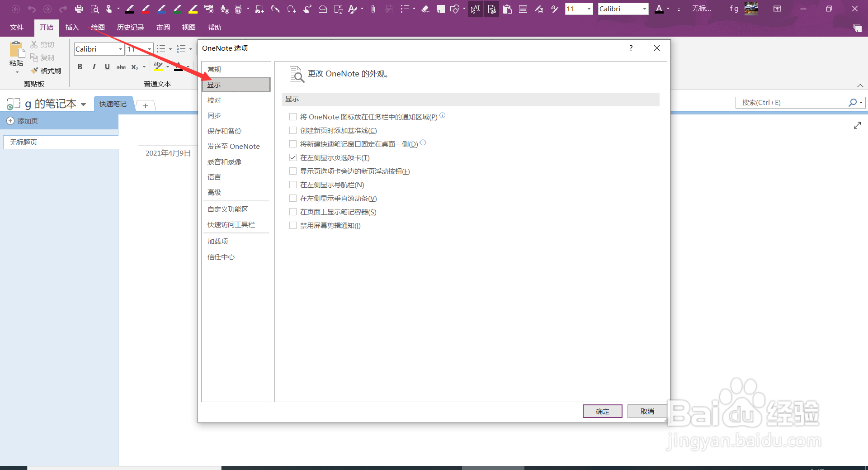Check 在左侧显示导航栏 option
The width and height of the screenshot is (868, 470).
point(293,185)
